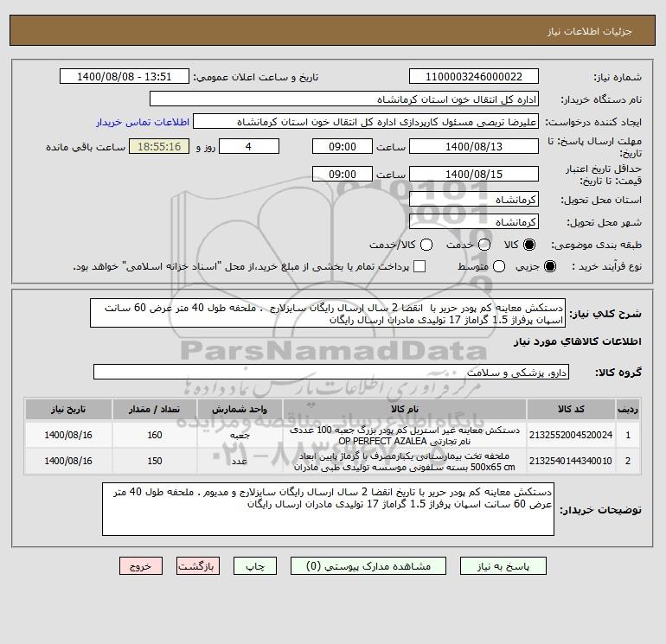Viewport: 666px width, 644px height.
Task: Click the نام کالا column header
Action: click(x=405, y=409)
